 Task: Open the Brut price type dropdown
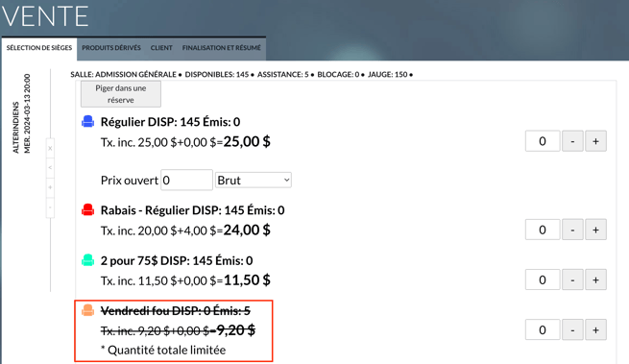254,181
